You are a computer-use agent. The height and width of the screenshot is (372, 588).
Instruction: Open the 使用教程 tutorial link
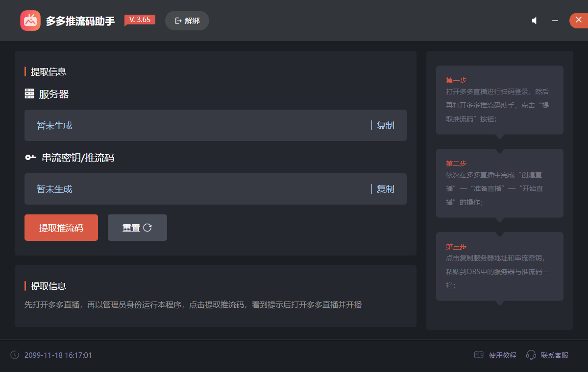(x=503, y=355)
